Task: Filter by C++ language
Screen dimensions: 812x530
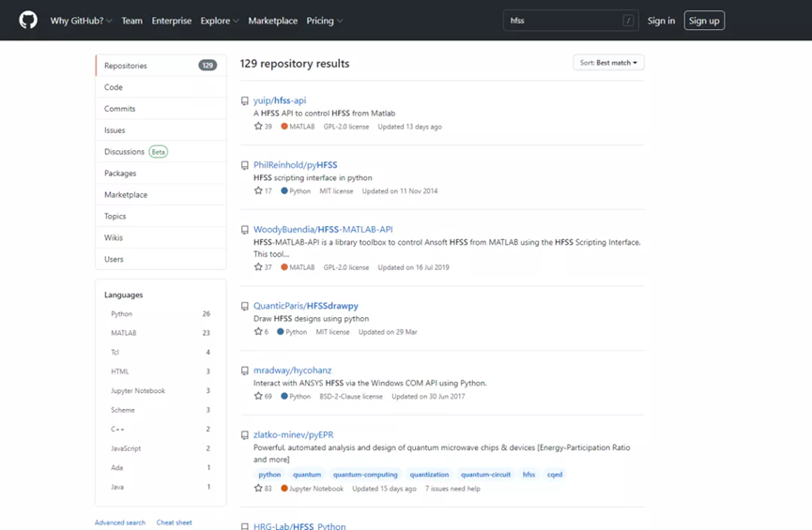Action: 161,429
